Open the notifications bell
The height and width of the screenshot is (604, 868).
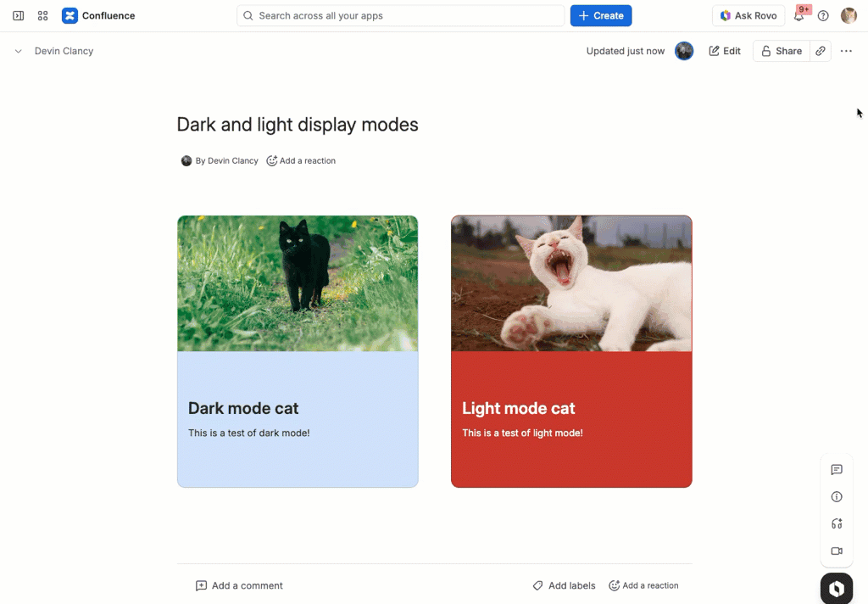pyautogui.click(x=798, y=15)
